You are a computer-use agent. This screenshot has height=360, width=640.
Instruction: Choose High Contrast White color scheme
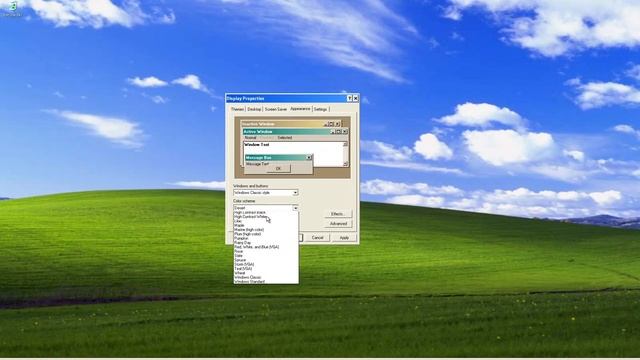click(x=266, y=217)
